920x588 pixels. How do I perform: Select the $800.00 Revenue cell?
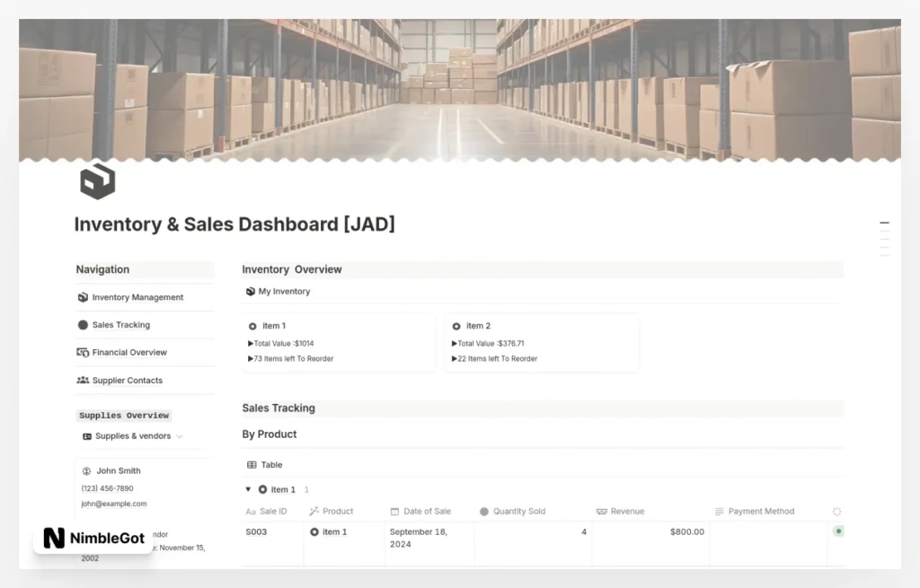687,531
